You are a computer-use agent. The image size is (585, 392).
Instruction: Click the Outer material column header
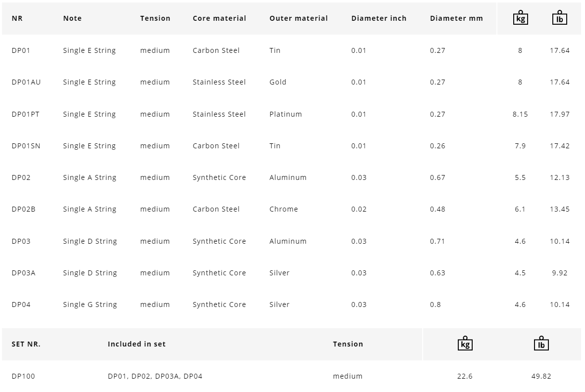(298, 18)
